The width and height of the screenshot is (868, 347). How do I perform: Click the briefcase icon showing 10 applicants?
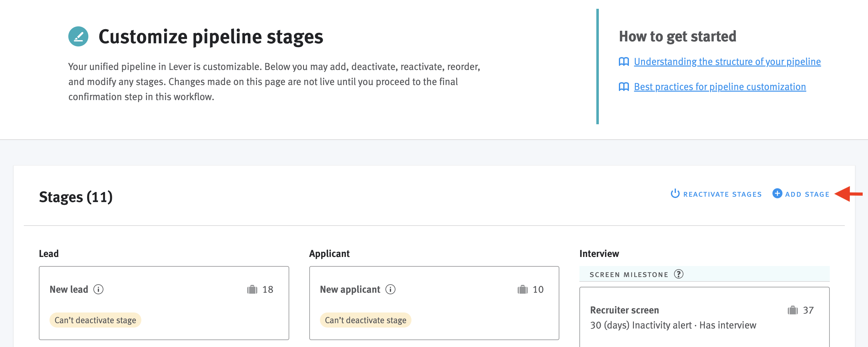tap(523, 289)
